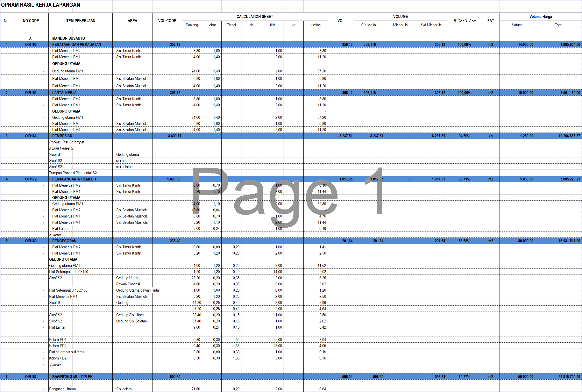Select the PERATAAN DAN PEMADATAN row title
Screen dimensions: 582x392
point(77,44)
